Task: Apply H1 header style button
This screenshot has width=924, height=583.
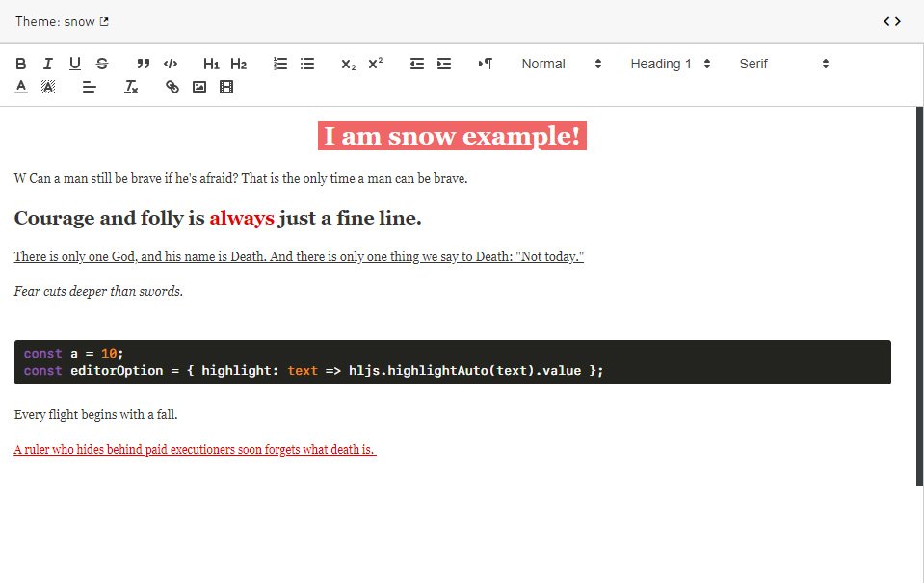Action: click(x=211, y=64)
